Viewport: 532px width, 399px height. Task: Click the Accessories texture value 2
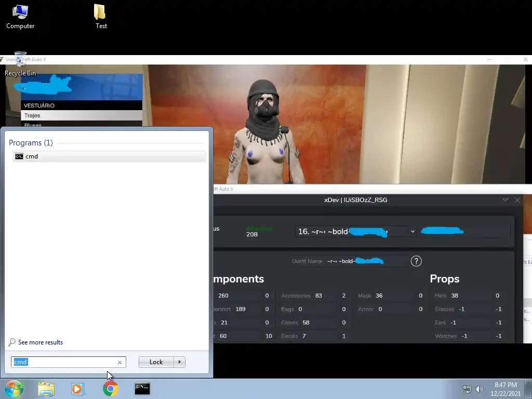click(x=344, y=296)
